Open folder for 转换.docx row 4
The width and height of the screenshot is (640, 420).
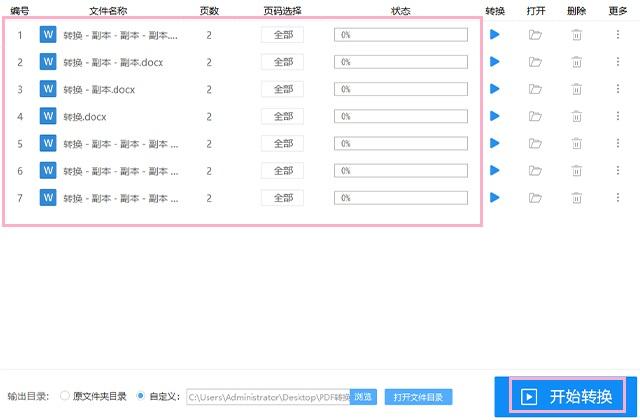pyautogui.click(x=535, y=116)
